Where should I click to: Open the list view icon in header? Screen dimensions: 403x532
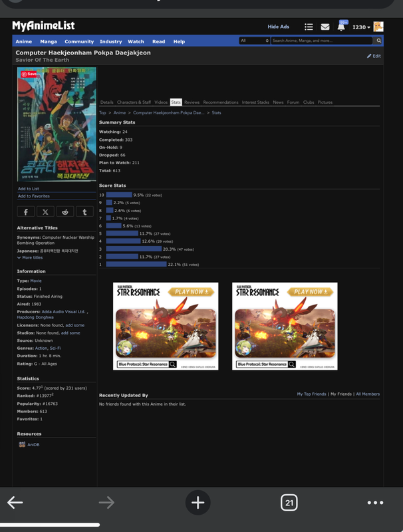(309, 27)
